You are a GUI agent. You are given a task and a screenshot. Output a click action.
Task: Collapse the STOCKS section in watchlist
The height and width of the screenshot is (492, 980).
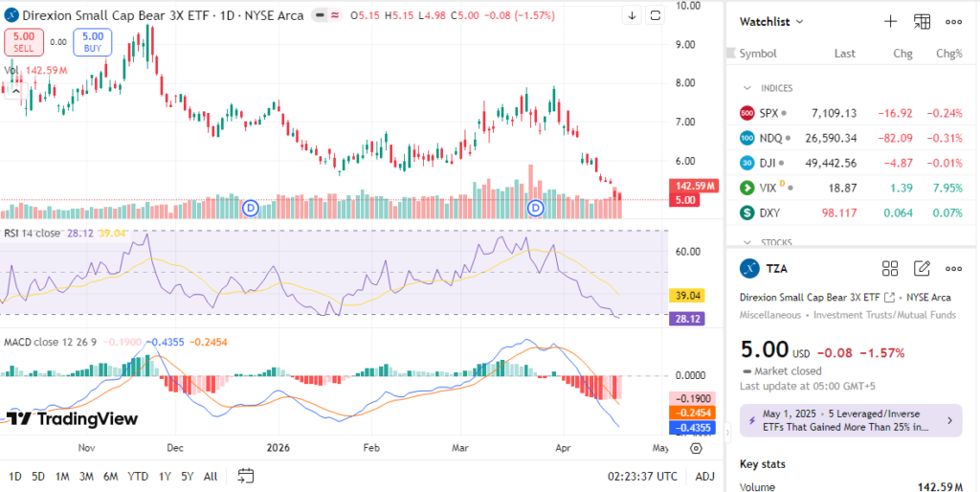747,242
